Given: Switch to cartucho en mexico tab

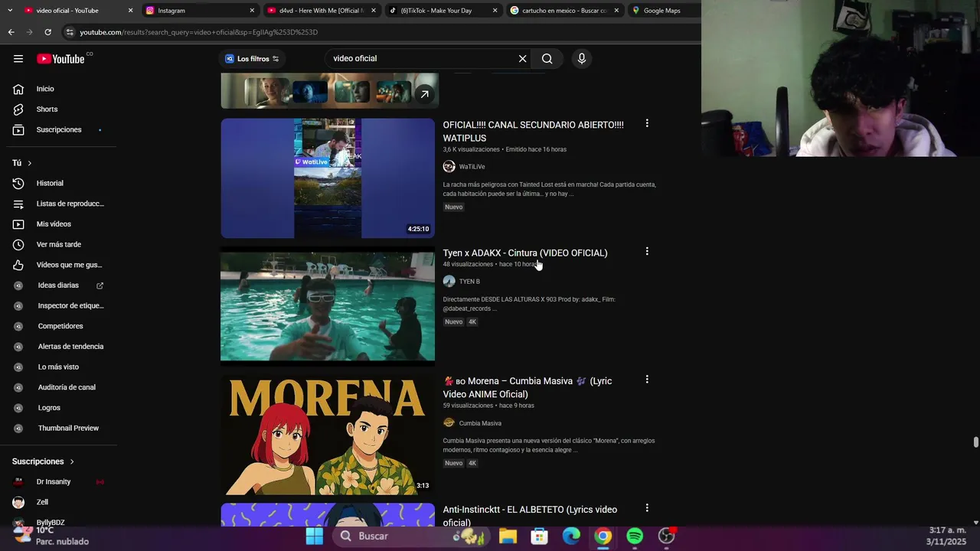Looking at the screenshot, I should point(563,11).
